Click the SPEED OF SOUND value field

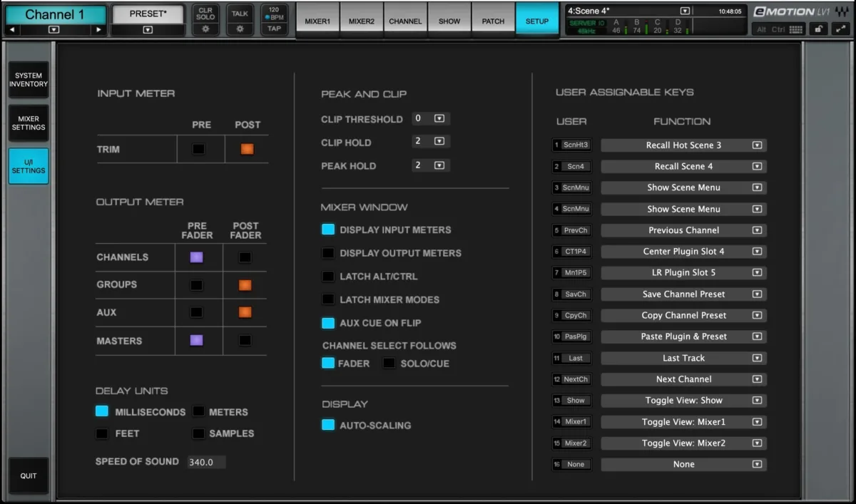[x=206, y=462]
